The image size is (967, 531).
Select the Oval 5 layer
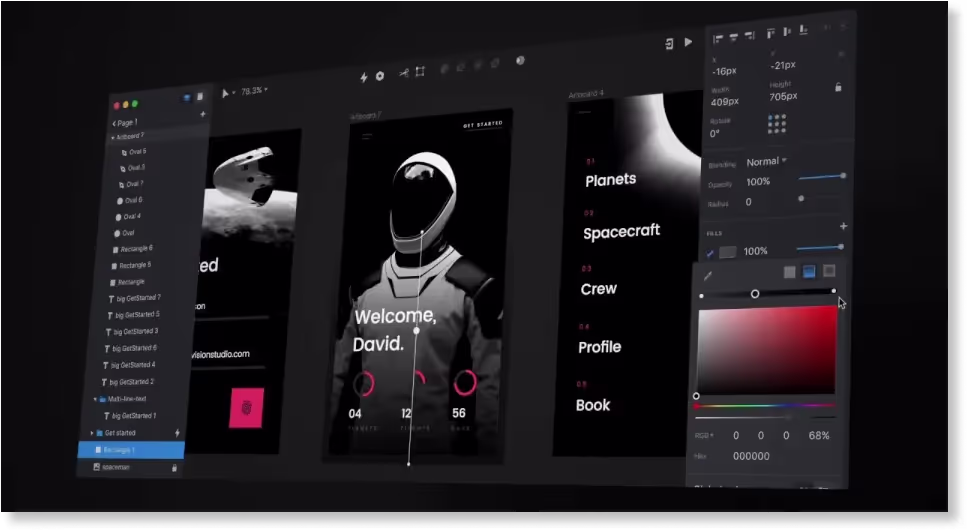(x=133, y=152)
